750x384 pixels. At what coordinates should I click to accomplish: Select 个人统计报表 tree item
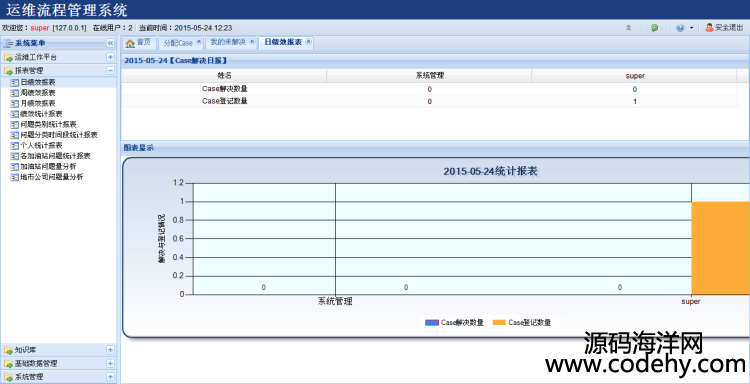pos(41,145)
